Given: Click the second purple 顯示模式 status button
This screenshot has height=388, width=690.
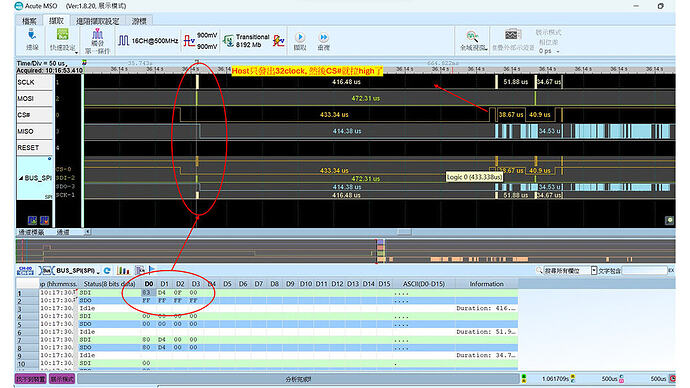Looking at the screenshot, I should [62, 379].
